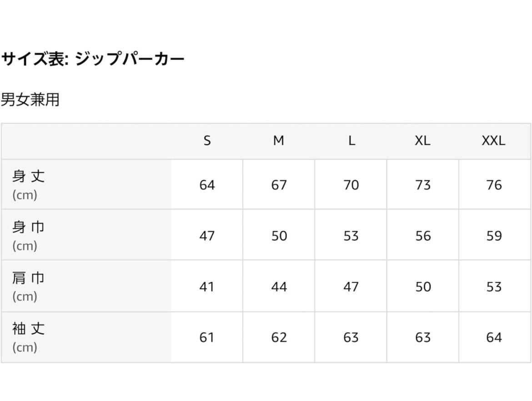
Task: Click the 身丈 value 70 for size L
Action: (x=351, y=185)
